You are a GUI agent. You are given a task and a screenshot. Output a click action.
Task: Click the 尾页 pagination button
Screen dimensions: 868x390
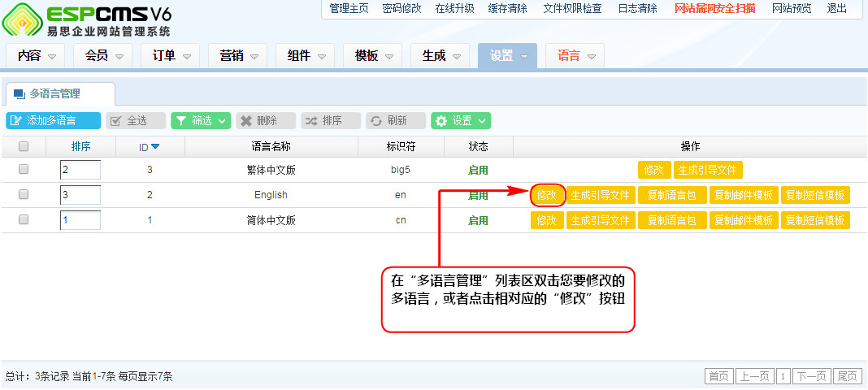point(848,377)
